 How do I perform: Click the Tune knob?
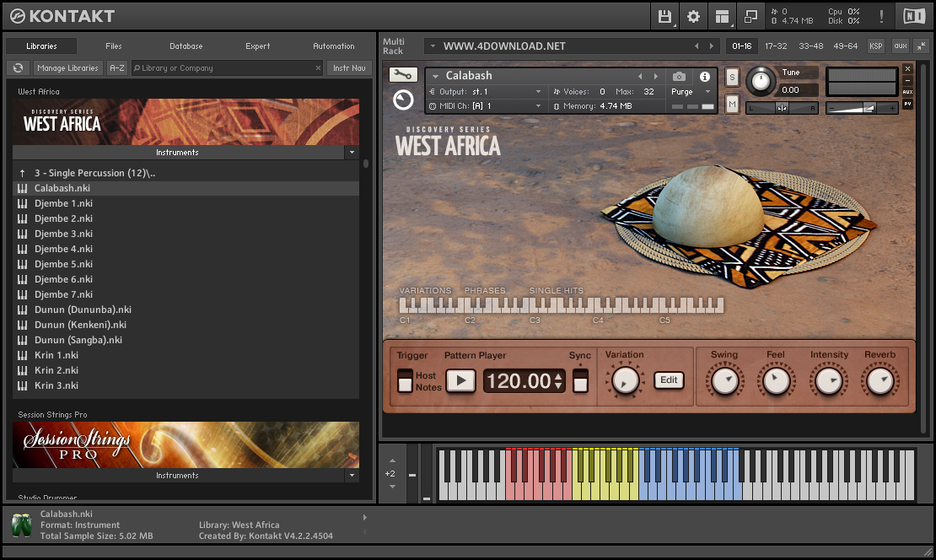[761, 81]
